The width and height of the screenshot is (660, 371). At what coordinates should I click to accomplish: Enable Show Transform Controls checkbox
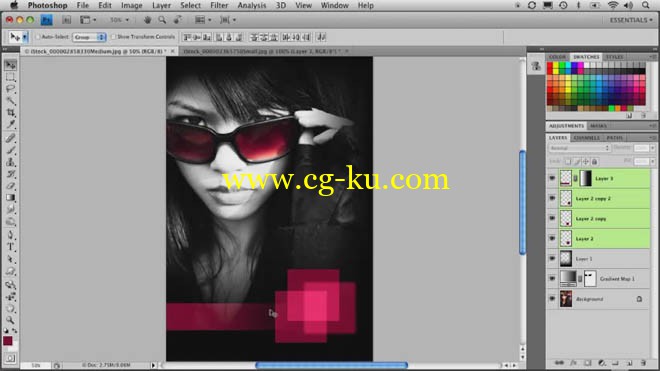coord(113,37)
